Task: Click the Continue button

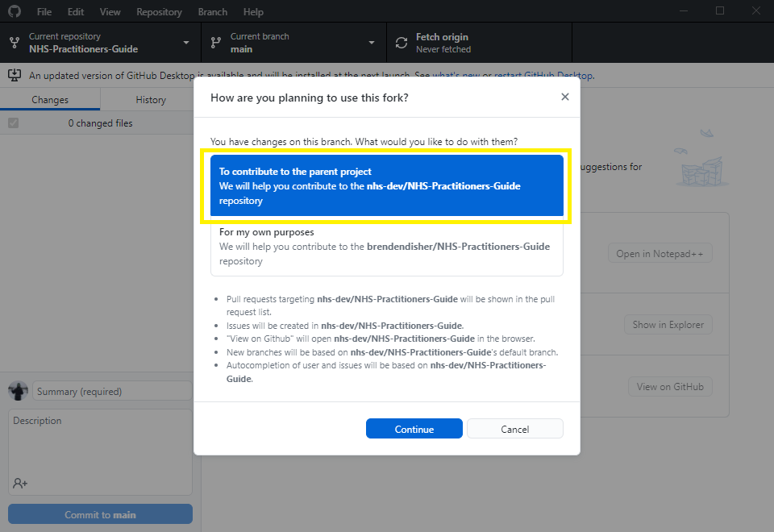Action: 414,429
